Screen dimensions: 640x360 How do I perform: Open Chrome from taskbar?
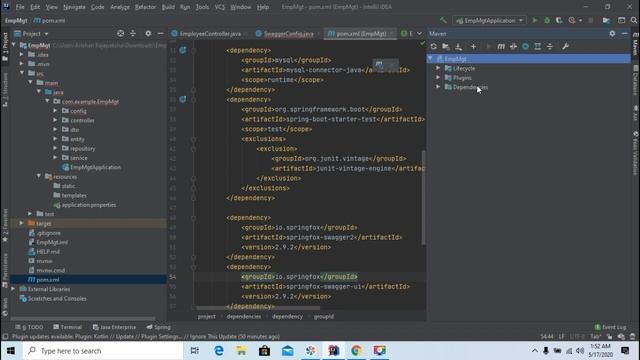tap(356, 351)
